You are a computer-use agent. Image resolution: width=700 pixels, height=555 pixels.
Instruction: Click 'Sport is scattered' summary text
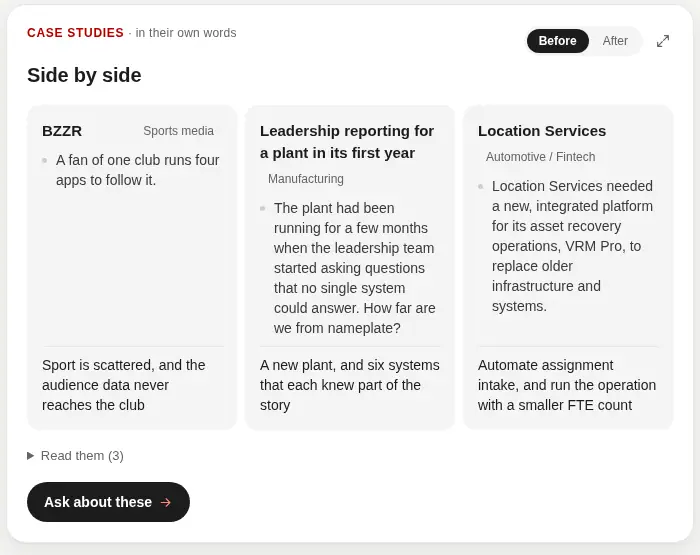click(124, 385)
